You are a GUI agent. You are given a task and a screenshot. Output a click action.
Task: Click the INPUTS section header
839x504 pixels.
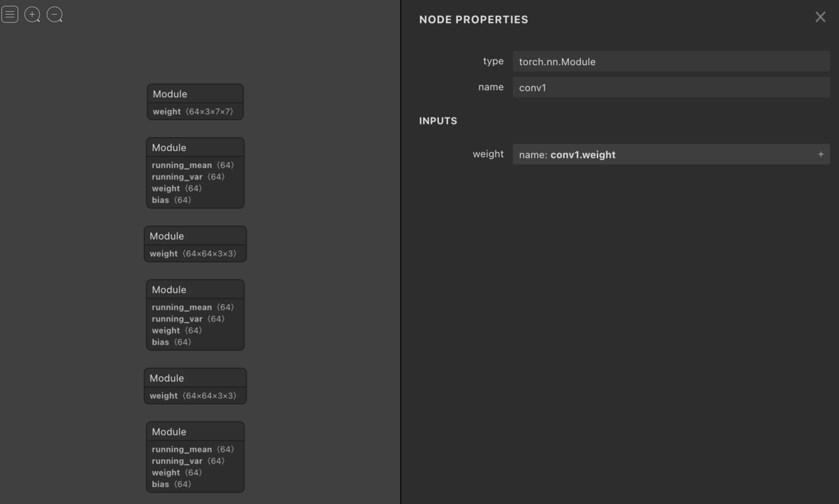click(x=438, y=120)
